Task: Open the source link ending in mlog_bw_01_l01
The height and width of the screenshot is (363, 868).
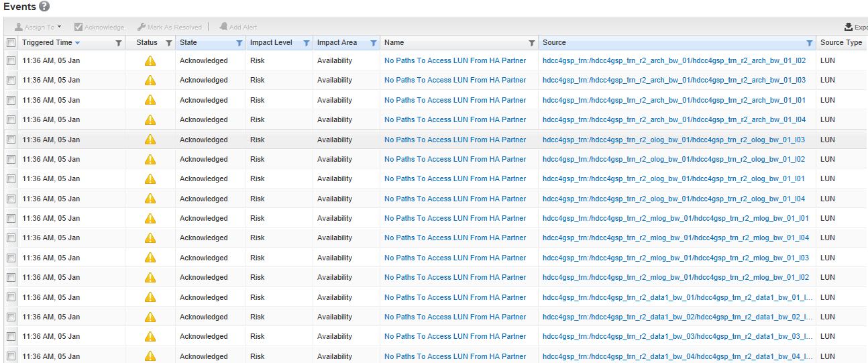Action: 675,218
